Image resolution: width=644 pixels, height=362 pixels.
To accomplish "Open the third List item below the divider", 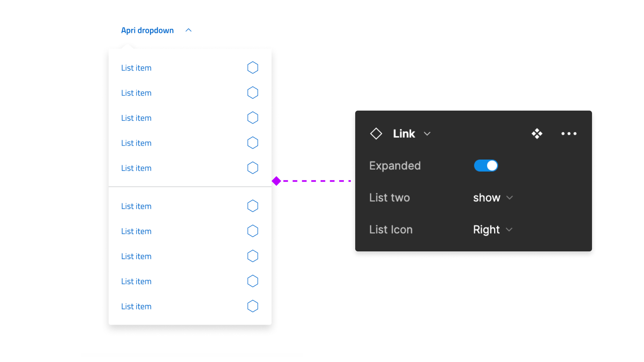I will pyautogui.click(x=136, y=256).
